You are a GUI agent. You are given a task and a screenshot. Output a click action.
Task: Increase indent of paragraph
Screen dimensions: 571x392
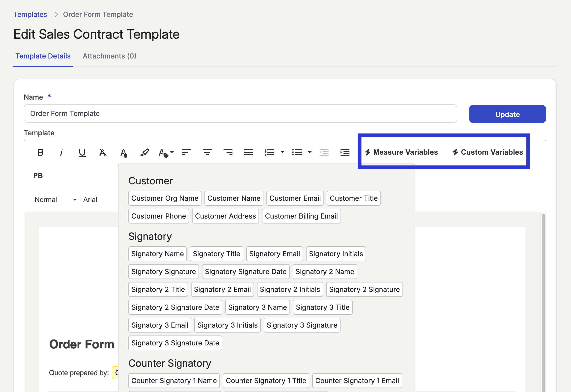coord(345,152)
